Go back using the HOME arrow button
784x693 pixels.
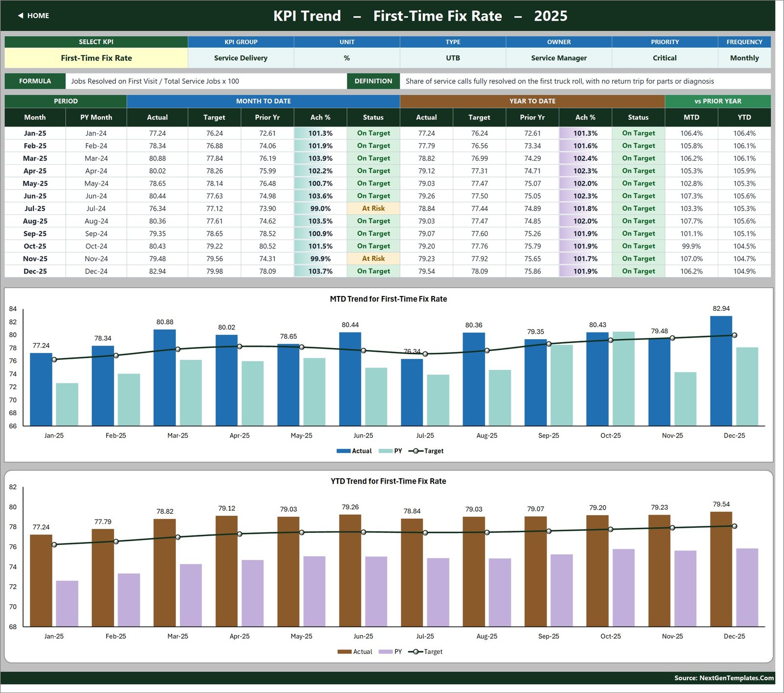coord(33,16)
